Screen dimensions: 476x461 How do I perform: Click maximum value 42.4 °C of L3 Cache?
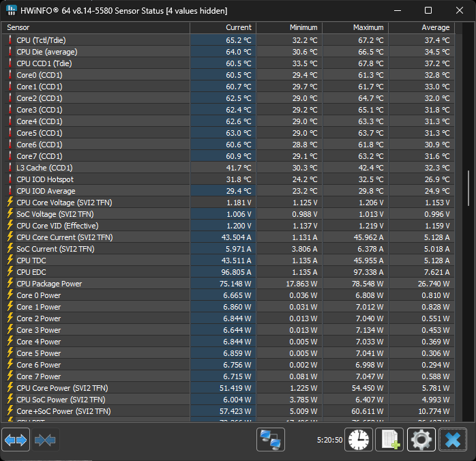coord(371,168)
